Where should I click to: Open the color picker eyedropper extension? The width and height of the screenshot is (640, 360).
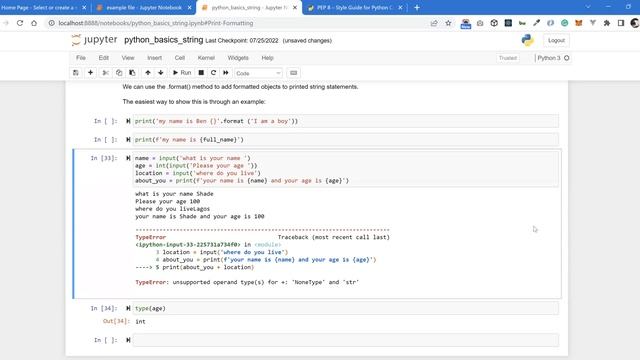[536, 23]
